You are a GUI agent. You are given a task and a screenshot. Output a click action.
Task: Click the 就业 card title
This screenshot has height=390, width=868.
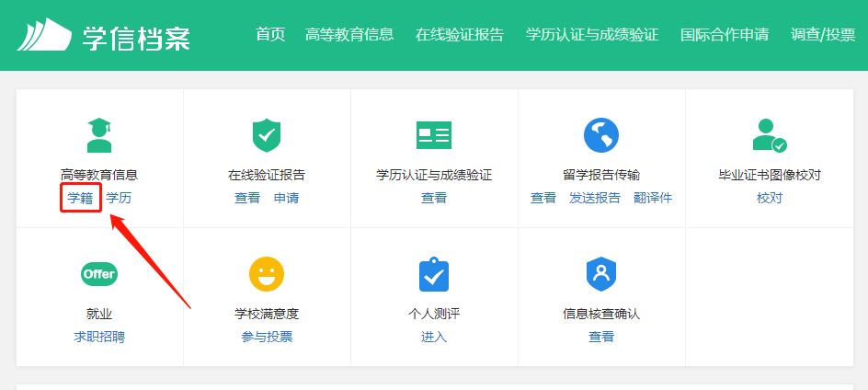pyautogui.click(x=99, y=314)
